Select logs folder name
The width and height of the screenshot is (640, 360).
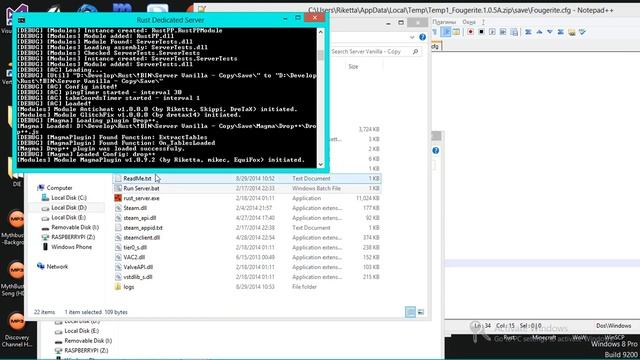129,287
